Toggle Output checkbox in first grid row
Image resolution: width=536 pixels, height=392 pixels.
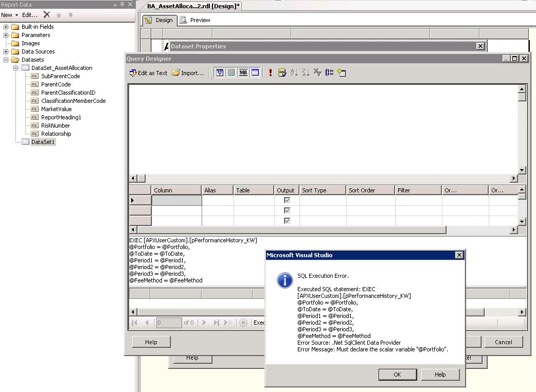click(287, 200)
